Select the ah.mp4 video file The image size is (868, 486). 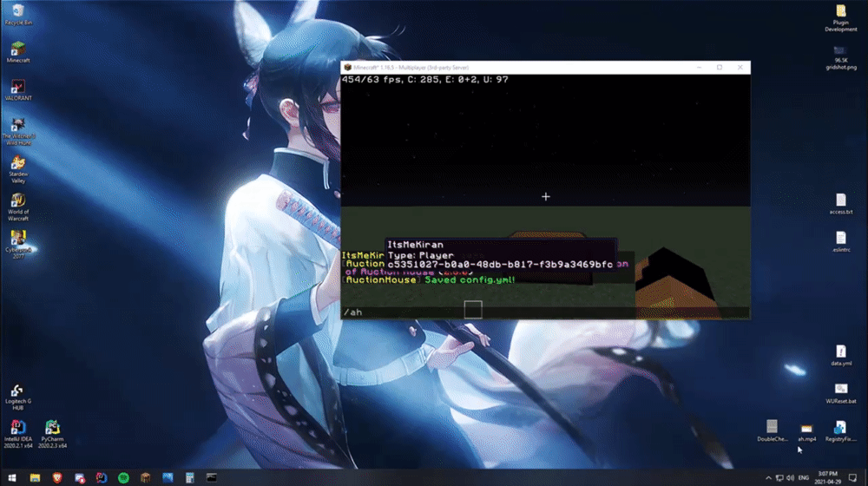tap(806, 431)
